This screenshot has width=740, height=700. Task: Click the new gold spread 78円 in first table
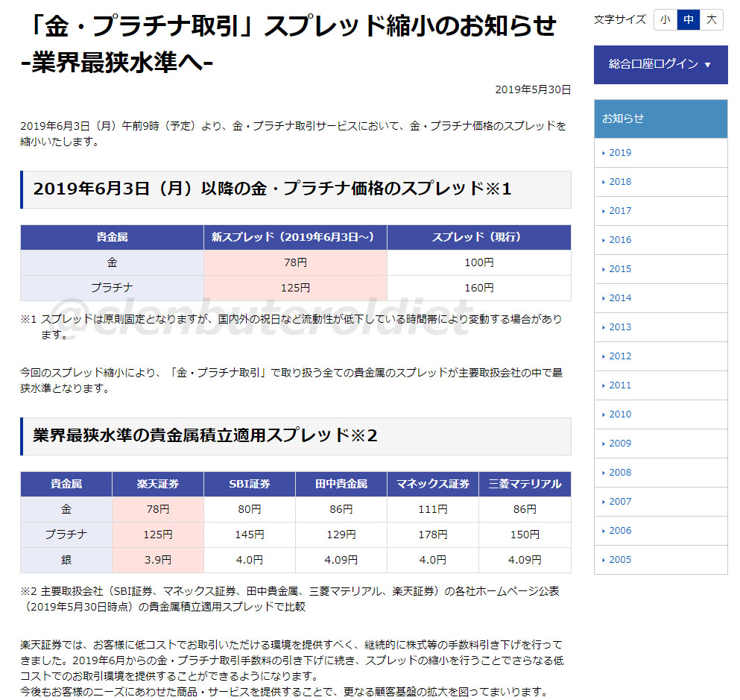tap(295, 262)
